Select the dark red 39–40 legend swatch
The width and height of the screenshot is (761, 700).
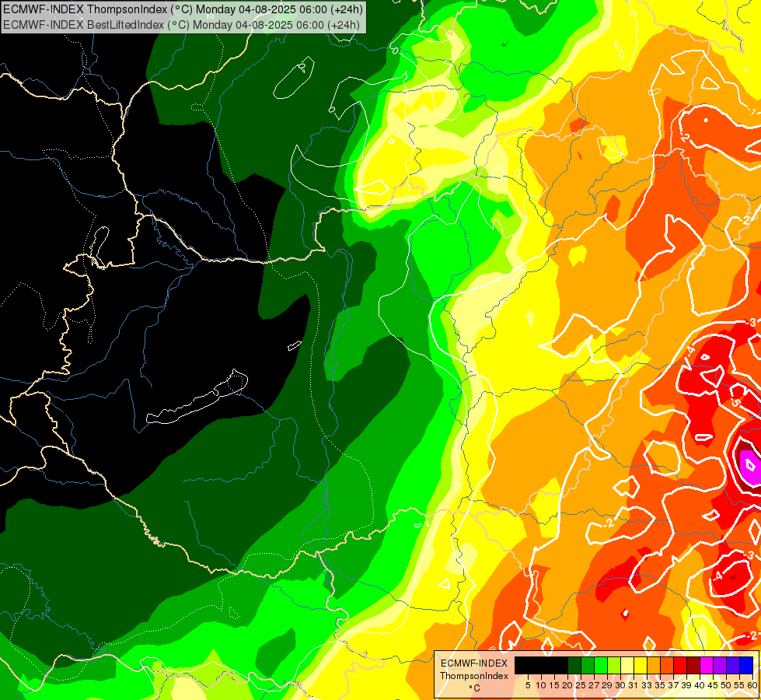(x=693, y=665)
